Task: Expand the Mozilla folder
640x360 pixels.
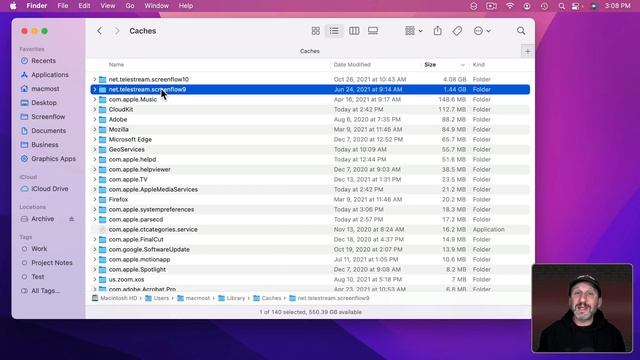Action: 95,129
